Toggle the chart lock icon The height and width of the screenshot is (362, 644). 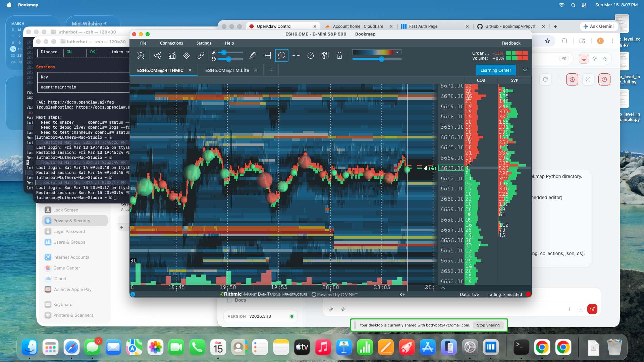(339, 55)
